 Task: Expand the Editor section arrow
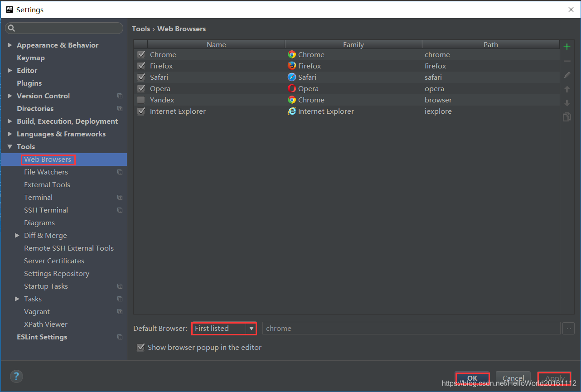[10, 71]
